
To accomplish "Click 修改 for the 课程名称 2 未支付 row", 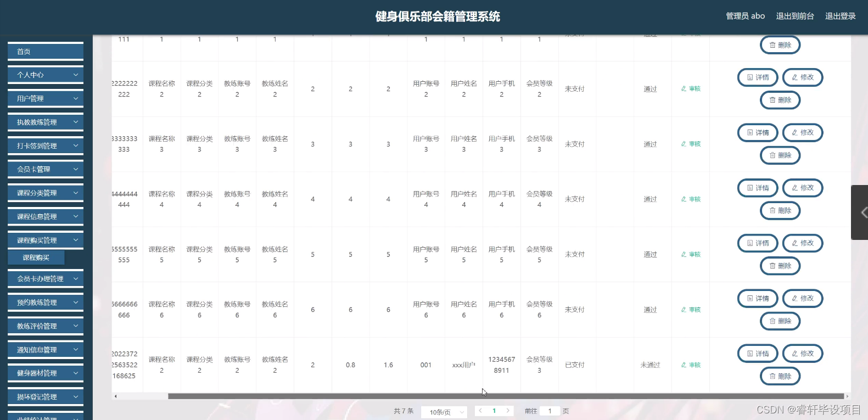I will point(803,77).
